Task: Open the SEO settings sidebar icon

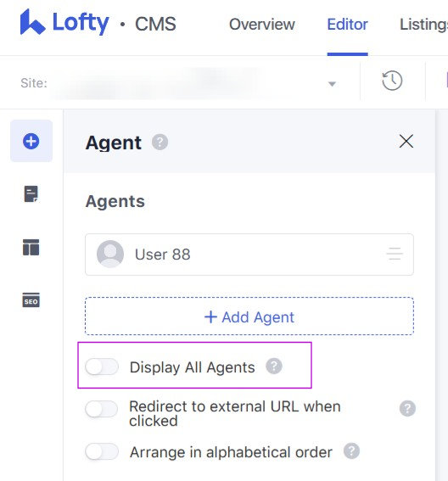Action: [x=31, y=300]
